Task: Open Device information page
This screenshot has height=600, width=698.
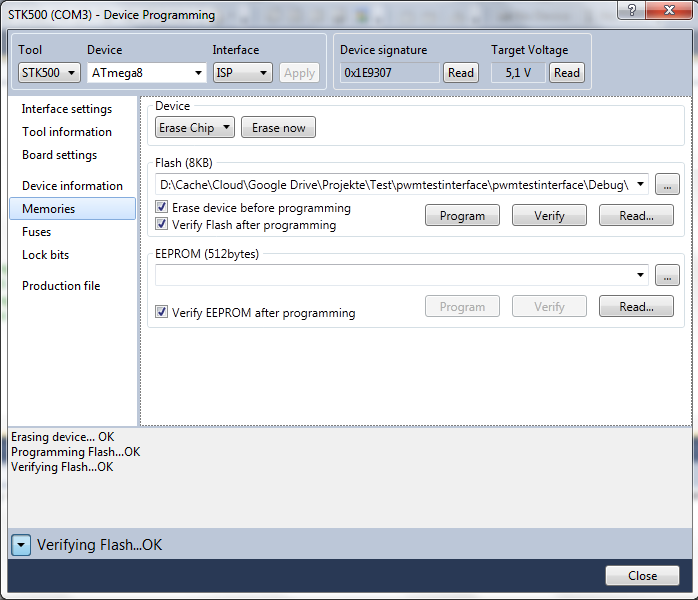Action: (73, 186)
